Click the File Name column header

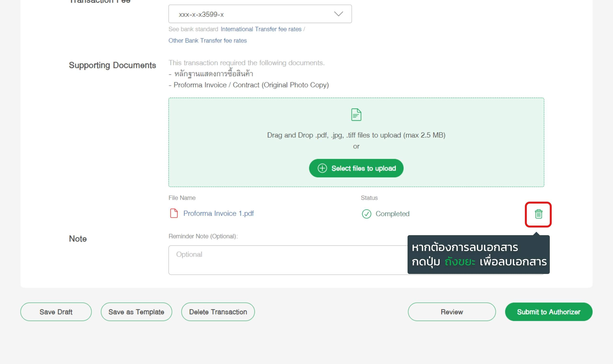coord(182,198)
